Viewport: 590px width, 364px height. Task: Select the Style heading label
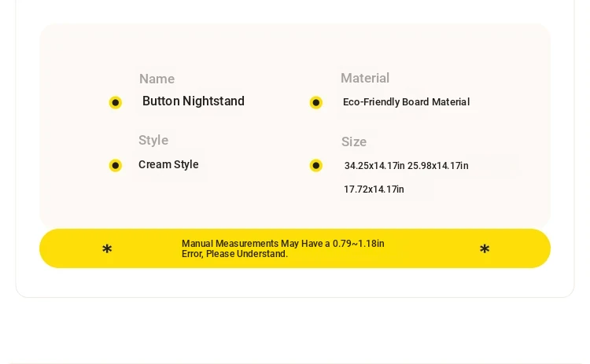pos(153,140)
